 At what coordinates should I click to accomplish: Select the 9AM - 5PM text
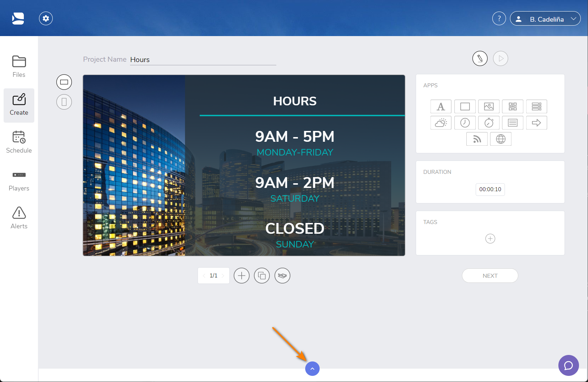tap(295, 137)
